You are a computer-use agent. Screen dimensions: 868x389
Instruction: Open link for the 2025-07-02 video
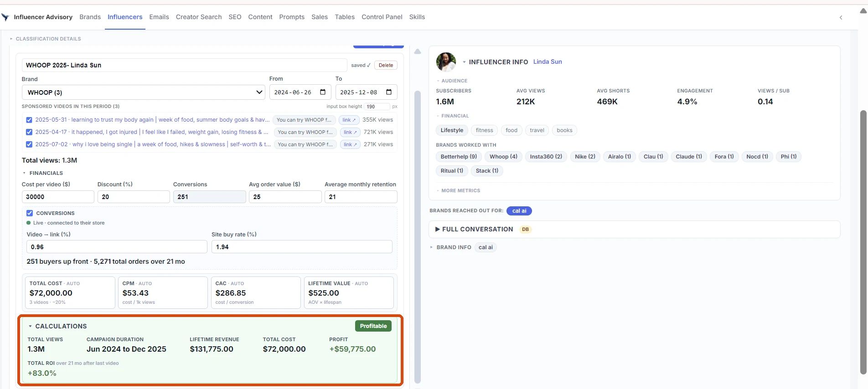350,144
